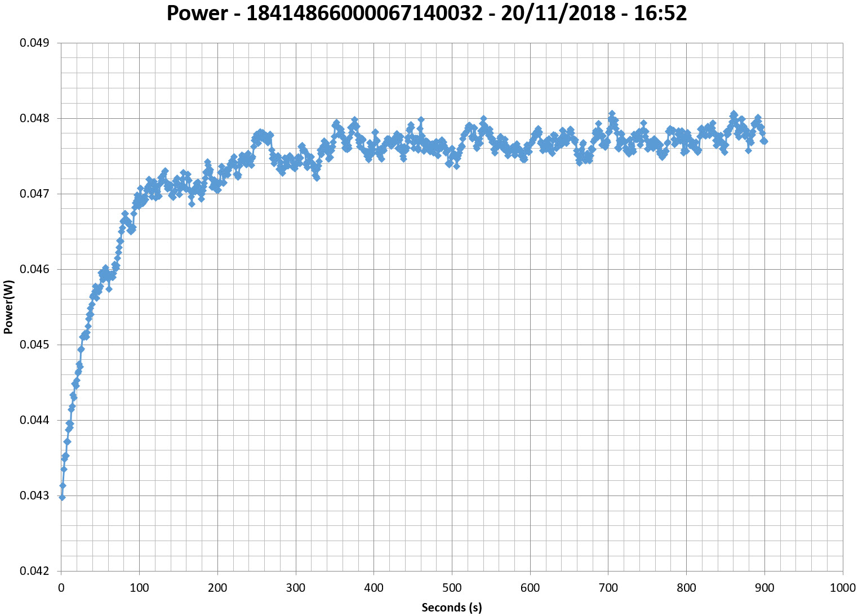Click the 1000 label on the x-axis

click(x=842, y=588)
